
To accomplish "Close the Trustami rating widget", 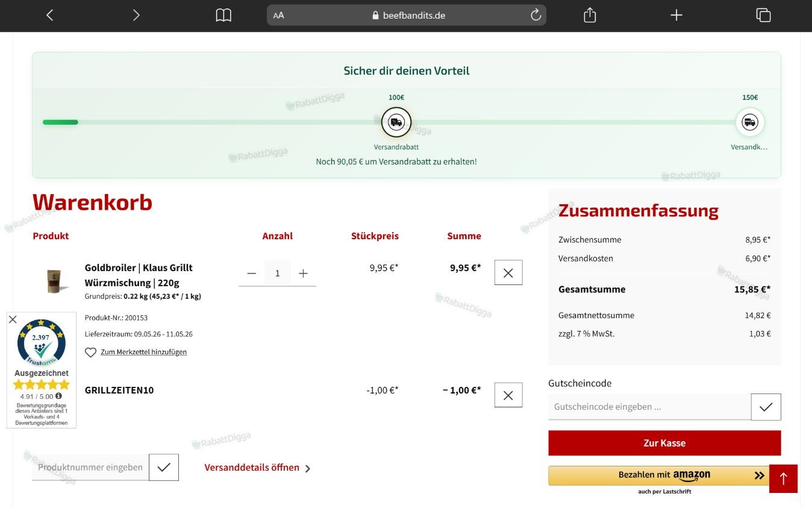I will tap(13, 319).
